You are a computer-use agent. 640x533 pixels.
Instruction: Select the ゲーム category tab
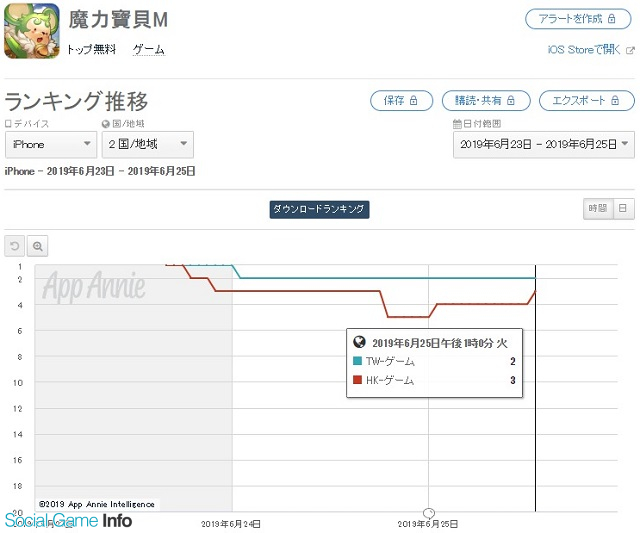(149, 50)
